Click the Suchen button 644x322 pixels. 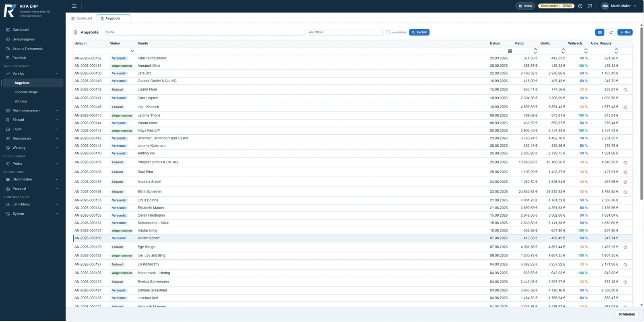coord(419,32)
